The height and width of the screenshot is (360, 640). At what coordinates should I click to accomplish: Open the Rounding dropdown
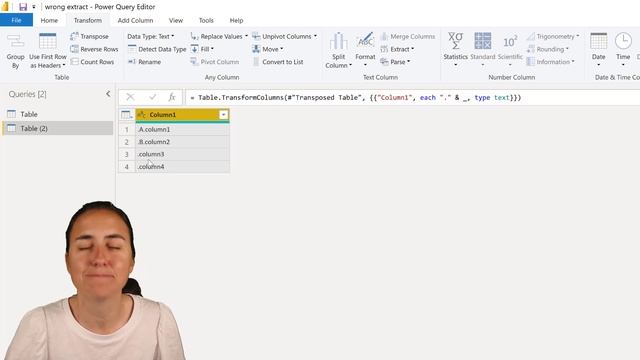[548, 49]
